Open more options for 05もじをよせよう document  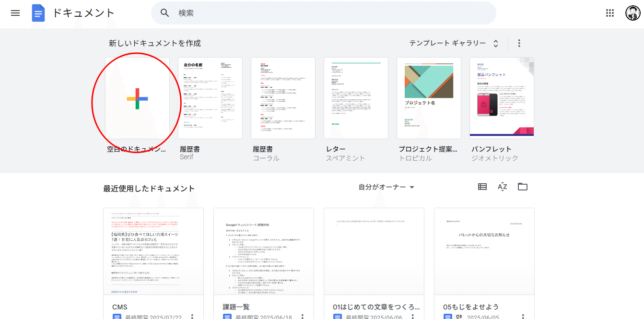tap(523, 317)
